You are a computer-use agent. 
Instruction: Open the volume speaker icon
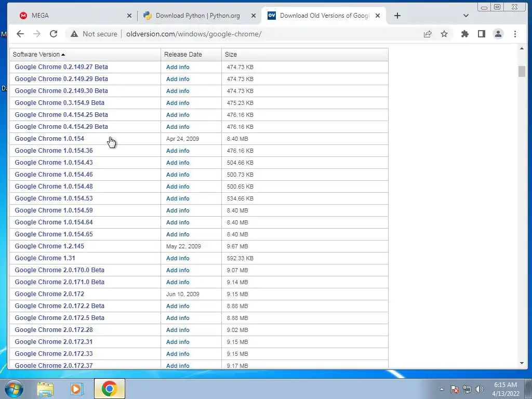point(480,389)
